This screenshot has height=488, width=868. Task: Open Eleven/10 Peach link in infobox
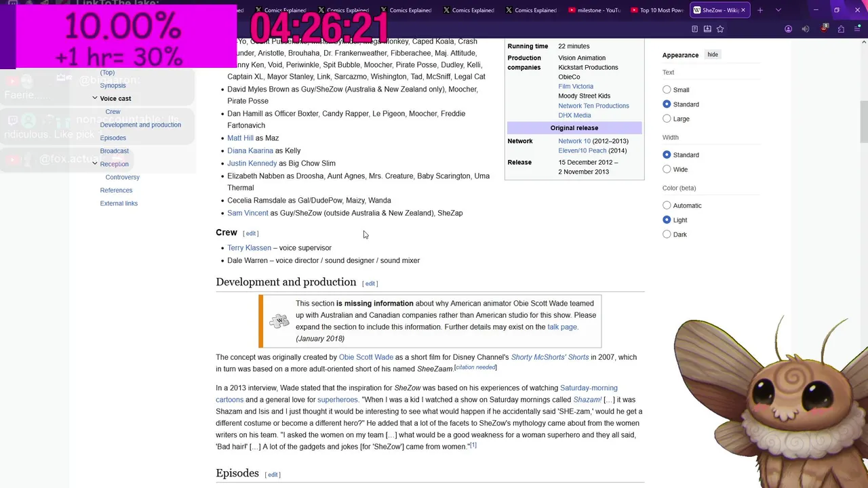point(582,150)
